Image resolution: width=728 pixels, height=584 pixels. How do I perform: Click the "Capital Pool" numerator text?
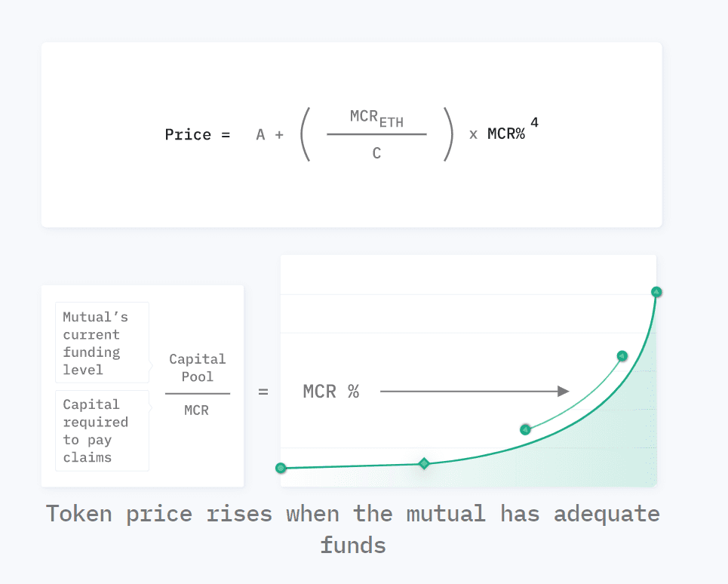[x=198, y=367]
